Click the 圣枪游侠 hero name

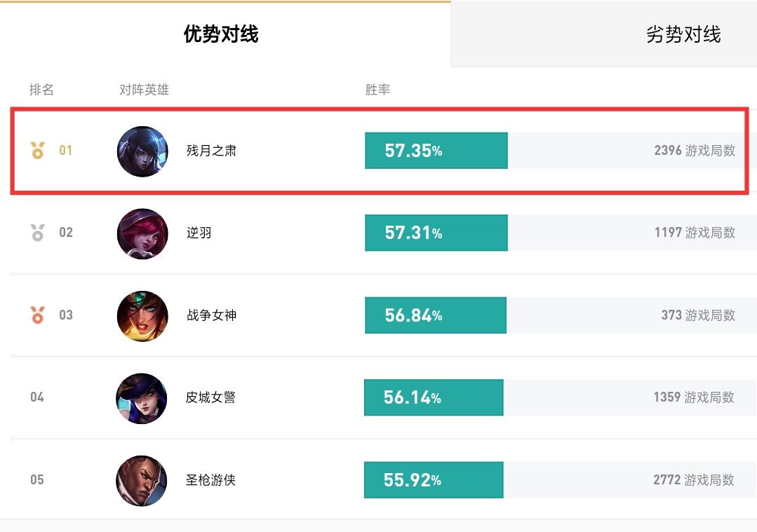tap(210, 480)
